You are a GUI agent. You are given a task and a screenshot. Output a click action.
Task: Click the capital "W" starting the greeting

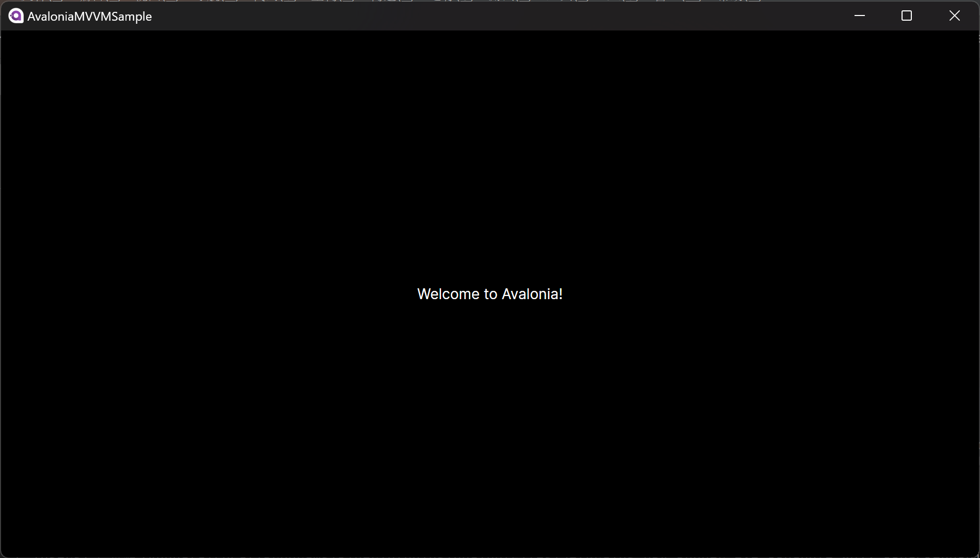pyautogui.click(x=424, y=294)
